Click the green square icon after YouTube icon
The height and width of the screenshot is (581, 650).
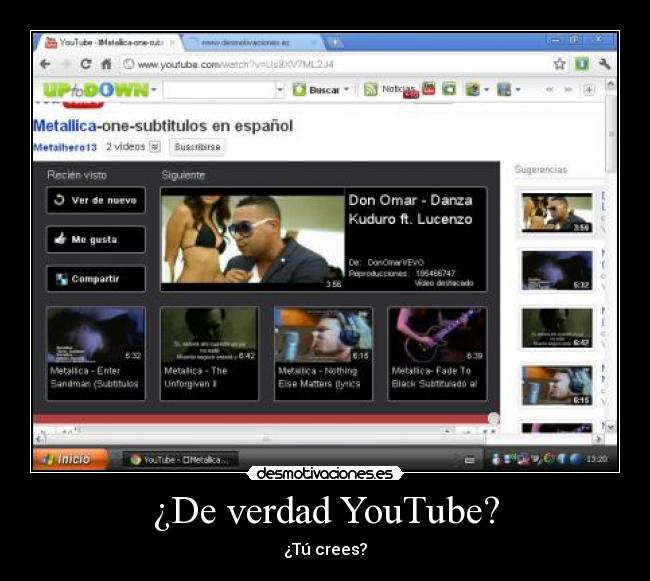[449, 89]
